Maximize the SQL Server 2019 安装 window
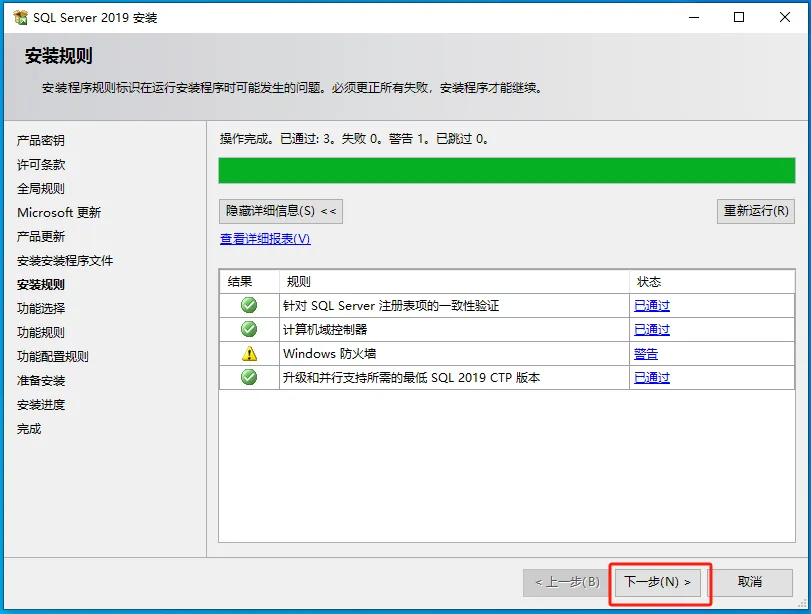 click(739, 18)
